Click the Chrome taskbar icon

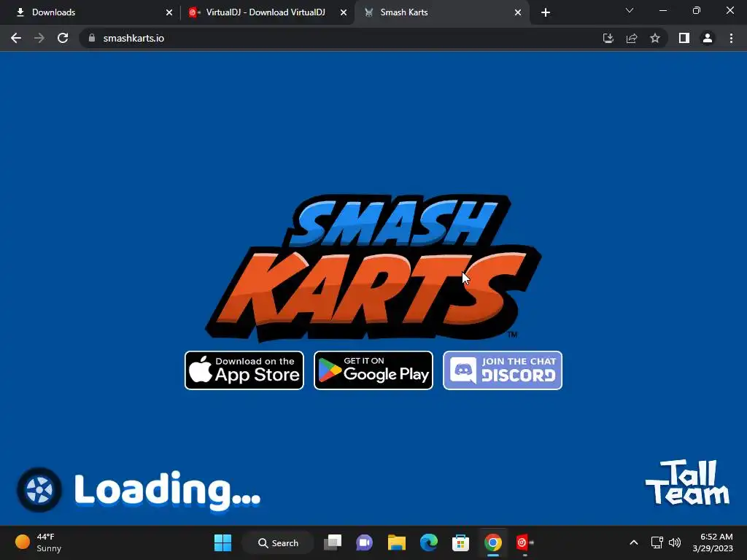(x=493, y=542)
